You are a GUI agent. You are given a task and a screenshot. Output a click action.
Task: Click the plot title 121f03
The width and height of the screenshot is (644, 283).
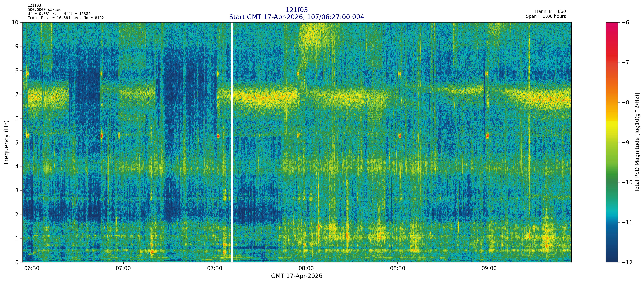click(297, 10)
